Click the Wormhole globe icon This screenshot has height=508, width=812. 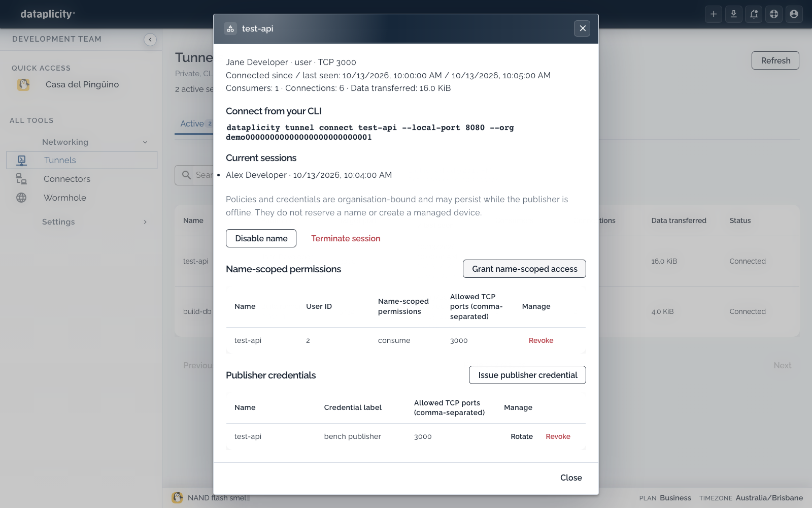point(21,198)
